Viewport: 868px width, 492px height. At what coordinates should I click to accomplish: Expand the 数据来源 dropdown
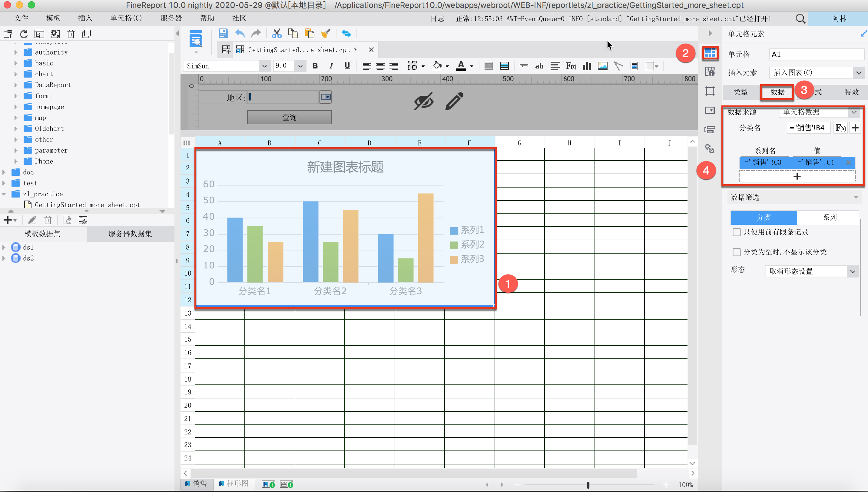(853, 112)
